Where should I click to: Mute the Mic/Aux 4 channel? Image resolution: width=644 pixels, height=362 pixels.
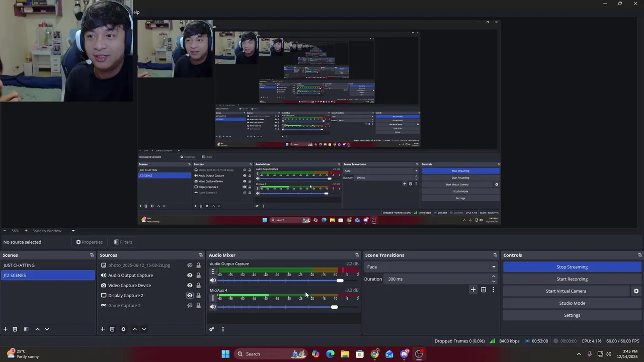click(x=213, y=307)
